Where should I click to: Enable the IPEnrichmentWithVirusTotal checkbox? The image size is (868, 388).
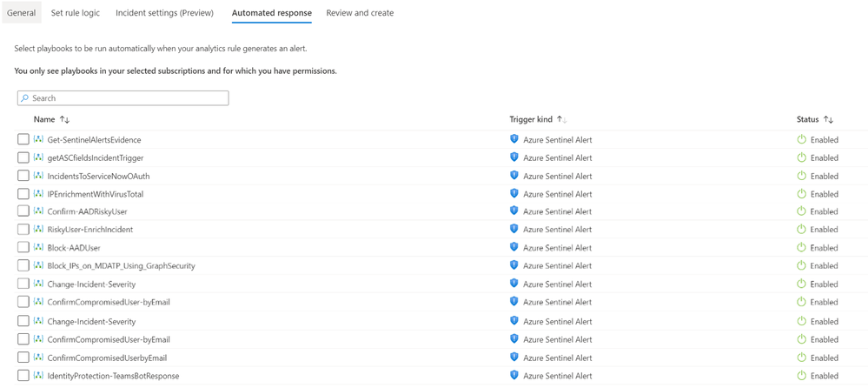[23, 194]
